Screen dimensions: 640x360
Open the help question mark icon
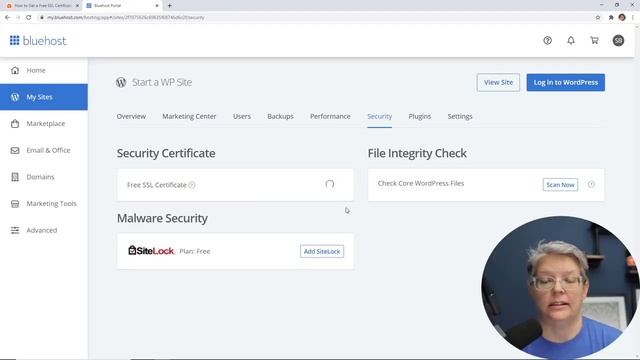pos(547,40)
